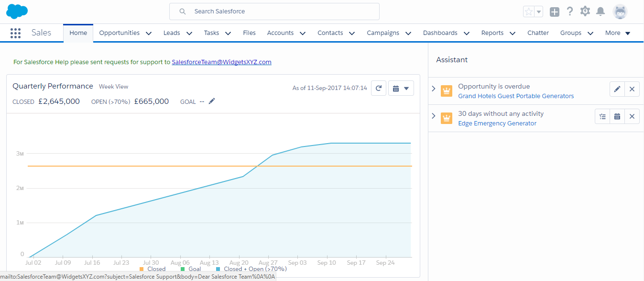Click the Closed + Open legend blue swatch
Screen dimensions: 644x281
[x=218, y=269]
